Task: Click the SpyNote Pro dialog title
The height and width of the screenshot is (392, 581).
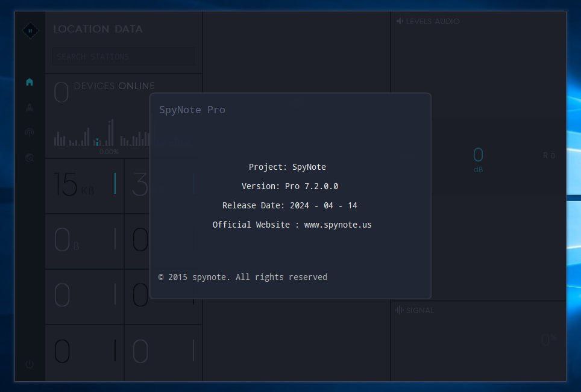Action: tap(192, 110)
